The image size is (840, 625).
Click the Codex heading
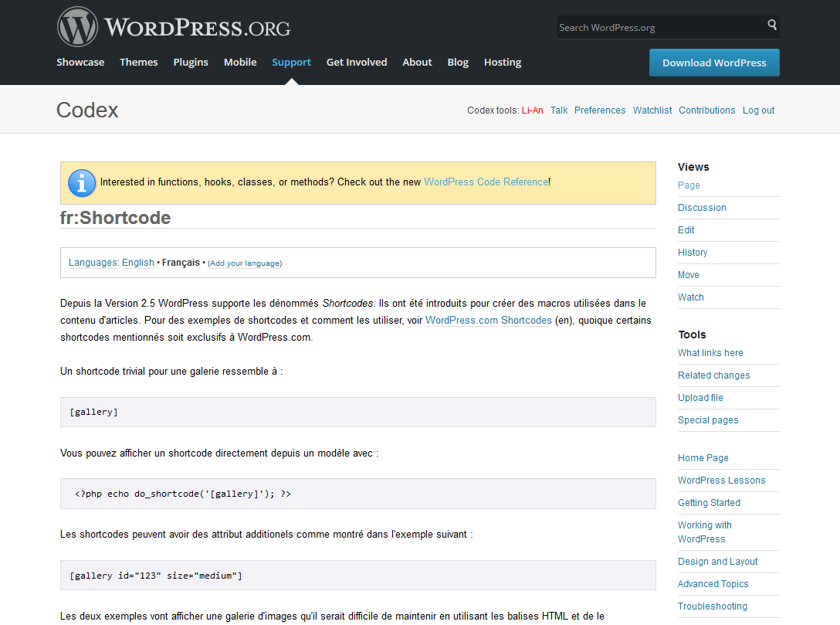click(87, 110)
